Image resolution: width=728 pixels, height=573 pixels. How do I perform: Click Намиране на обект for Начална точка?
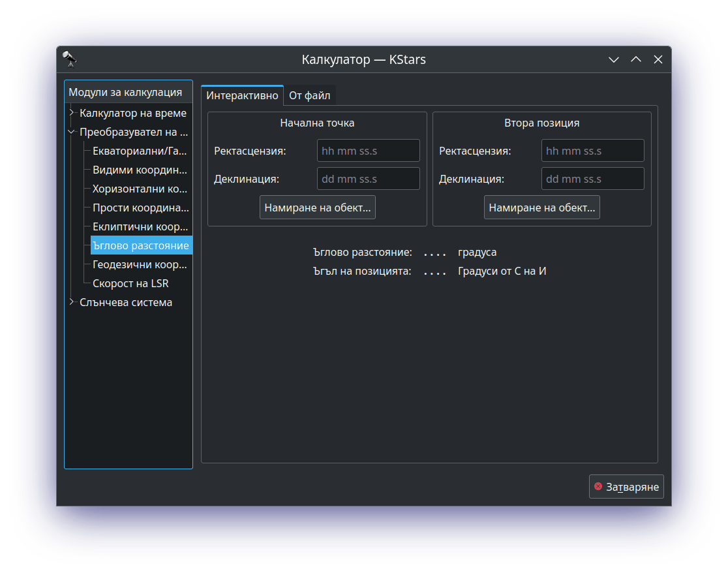click(x=317, y=208)
